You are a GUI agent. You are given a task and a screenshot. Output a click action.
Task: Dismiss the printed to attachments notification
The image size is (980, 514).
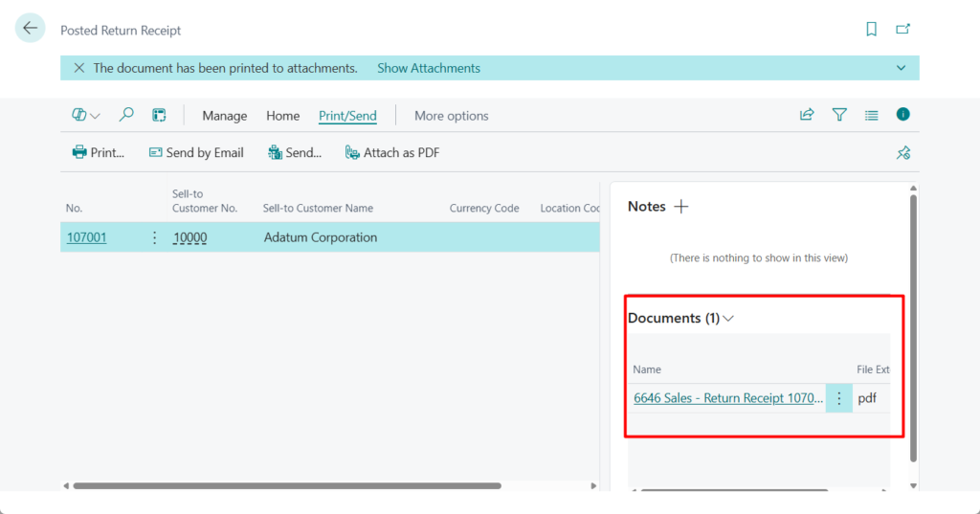point(78,68)
